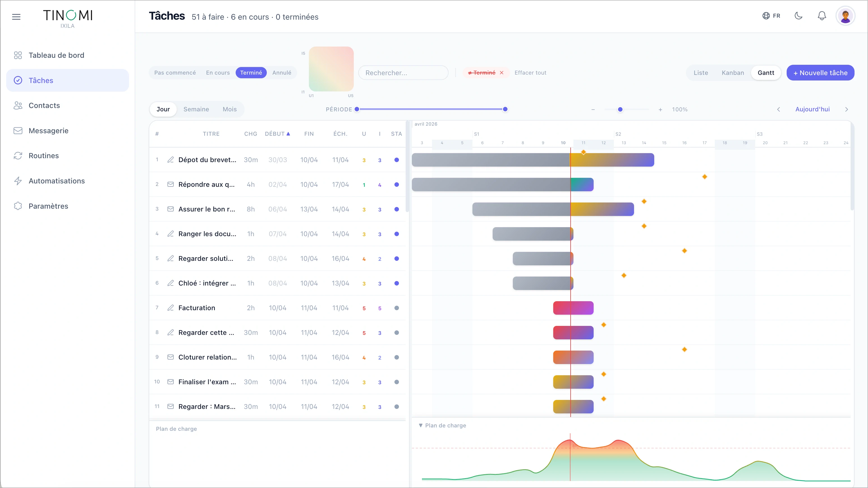Click envelope icon on Cloturer relation... row
868x488 pixels.
pyautogui.click(x=171, y=357)
